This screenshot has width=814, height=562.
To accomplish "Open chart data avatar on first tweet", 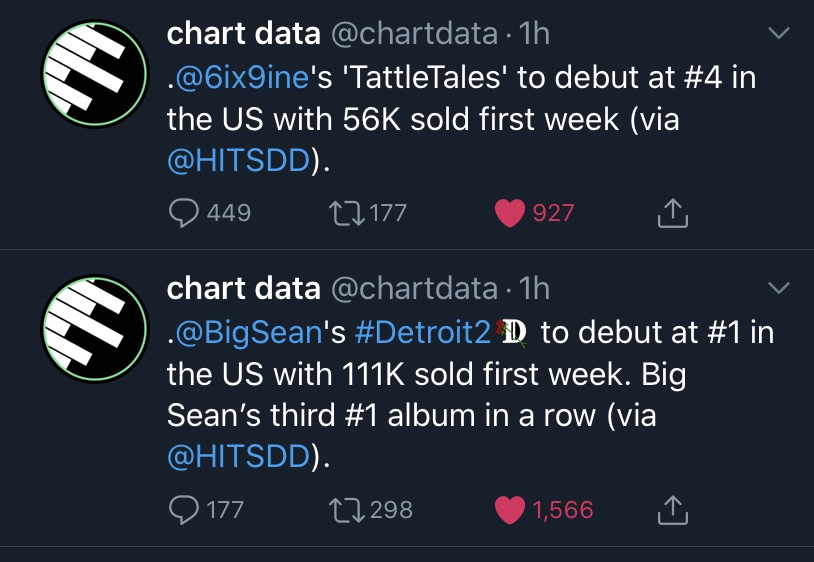I will 95,73.
